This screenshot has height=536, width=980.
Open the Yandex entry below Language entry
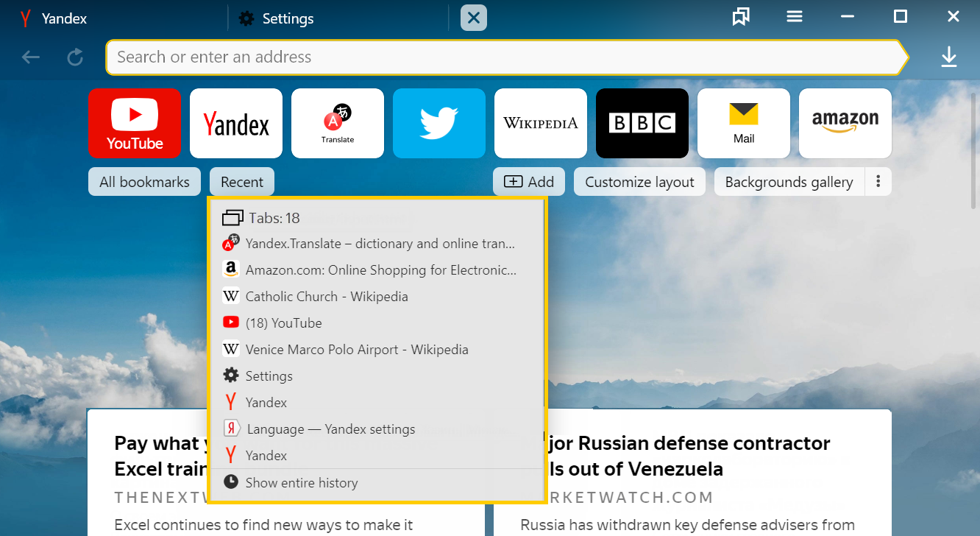376,456
